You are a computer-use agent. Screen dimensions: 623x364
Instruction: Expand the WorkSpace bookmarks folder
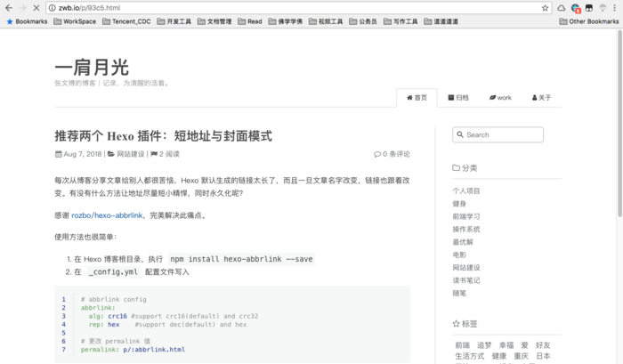(x=75, y=21)
